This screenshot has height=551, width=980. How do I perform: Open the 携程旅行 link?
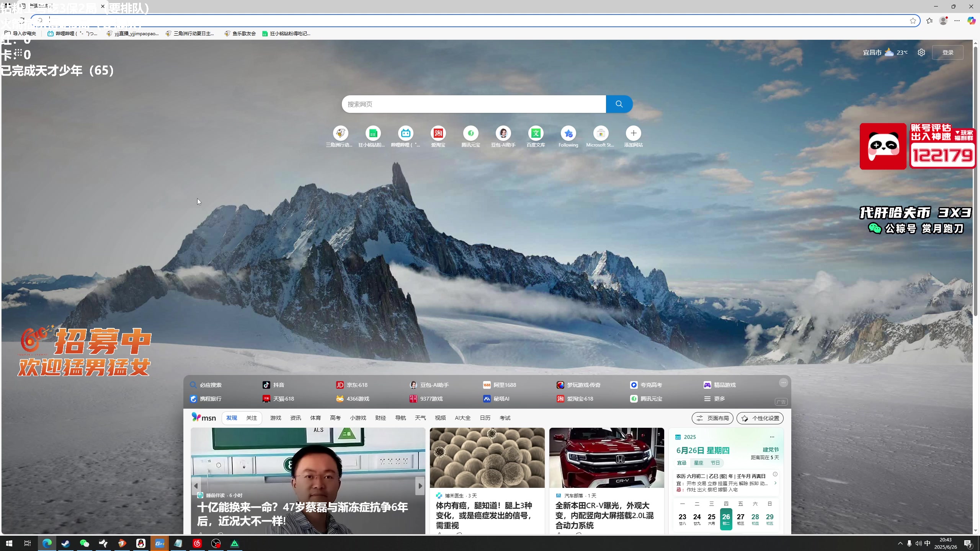coord(206,399)
